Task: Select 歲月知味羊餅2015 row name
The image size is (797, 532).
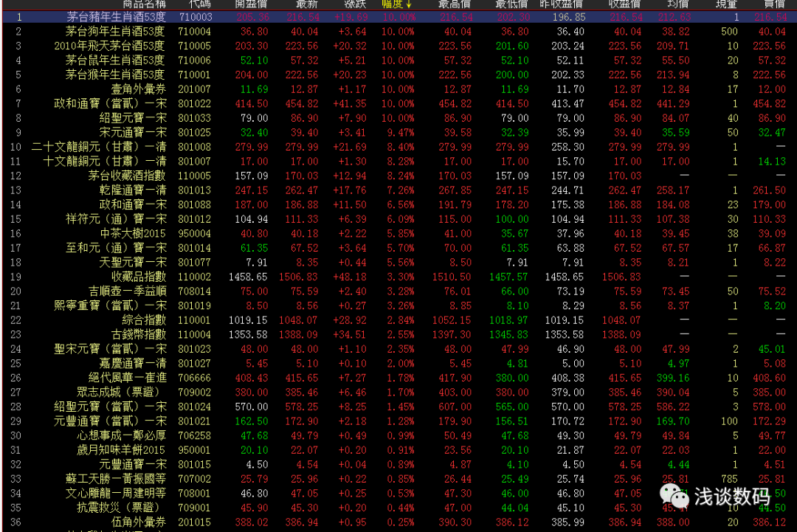Action: (x=121, y=450)
